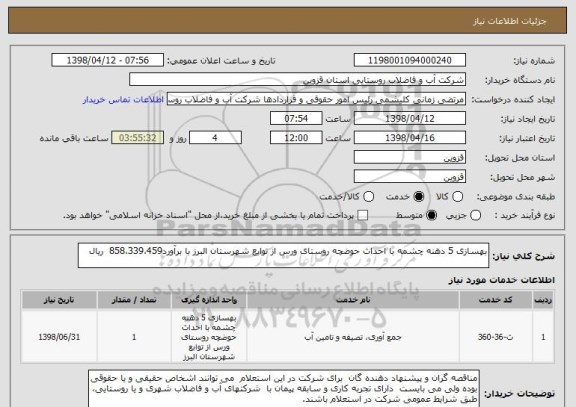576x407 pixels.
Task: Click the تاریخ نیاز column header
Action: coord(59,300)
